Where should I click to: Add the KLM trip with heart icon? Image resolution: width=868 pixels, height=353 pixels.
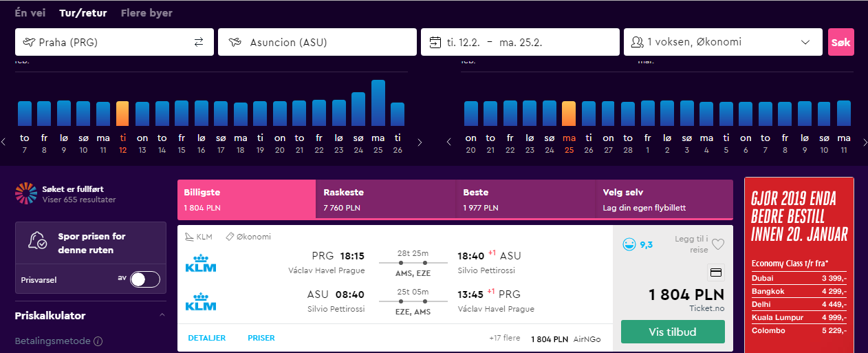click(x=718, y=244)
